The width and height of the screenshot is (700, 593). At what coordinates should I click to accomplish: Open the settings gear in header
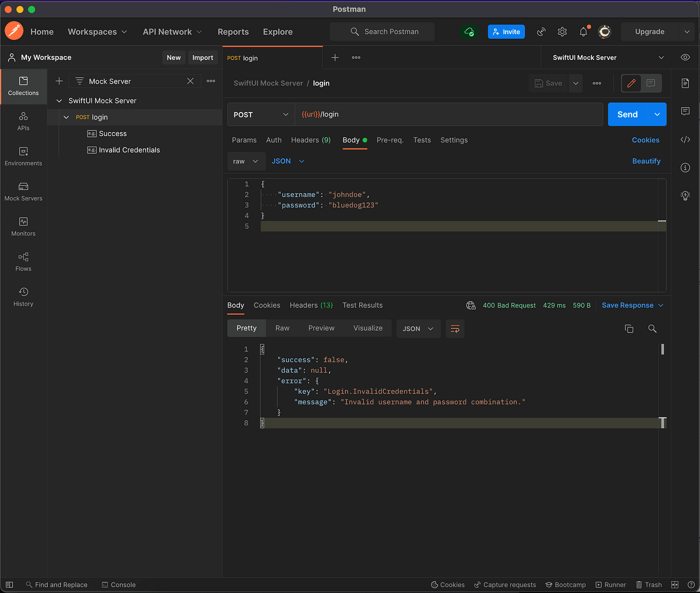tap(562, 31)
